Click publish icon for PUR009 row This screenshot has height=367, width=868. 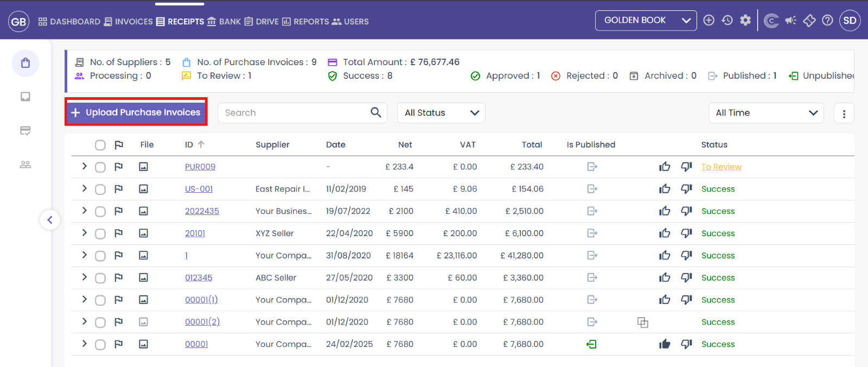click(592, 167)
